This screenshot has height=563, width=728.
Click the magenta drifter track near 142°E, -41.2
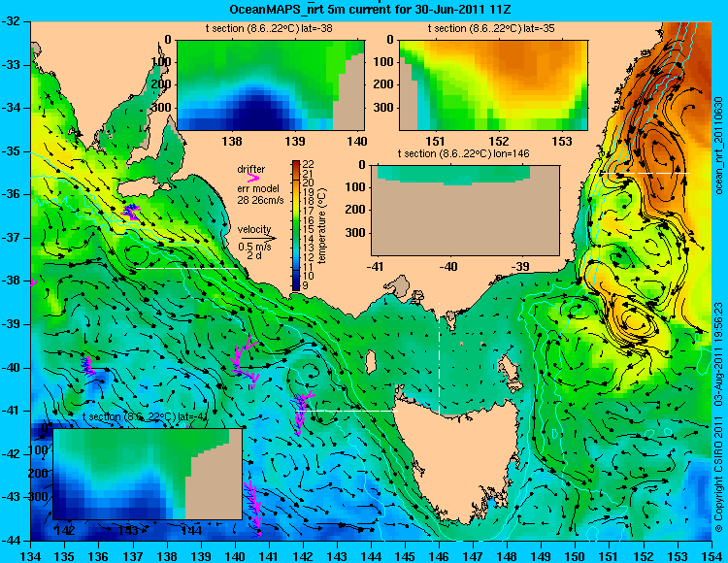303,413
